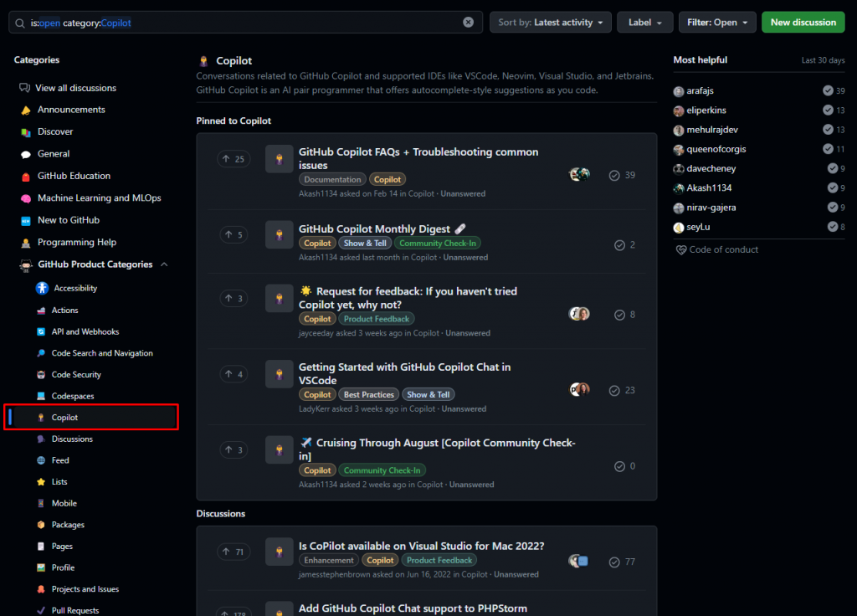Click the Lists star icon
Image resolution: width=857 pixels, height=616 pixels.
click(x=41, y=482)
